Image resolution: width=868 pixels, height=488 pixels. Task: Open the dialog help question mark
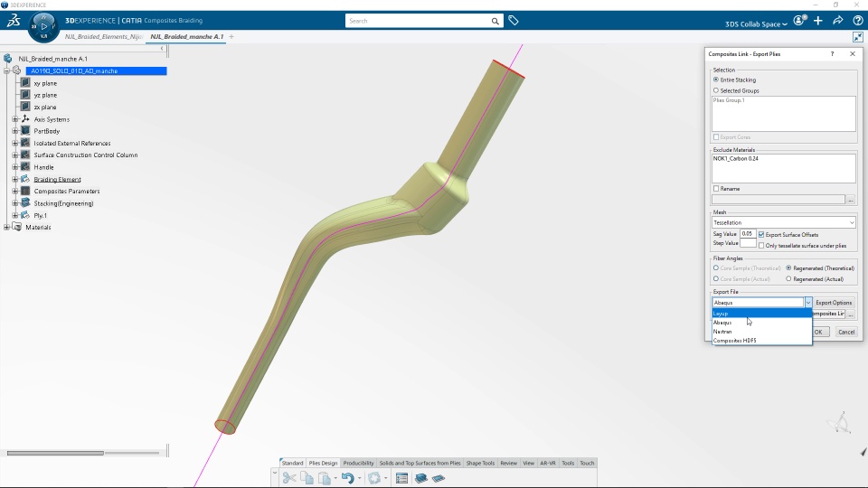[832, 53]
